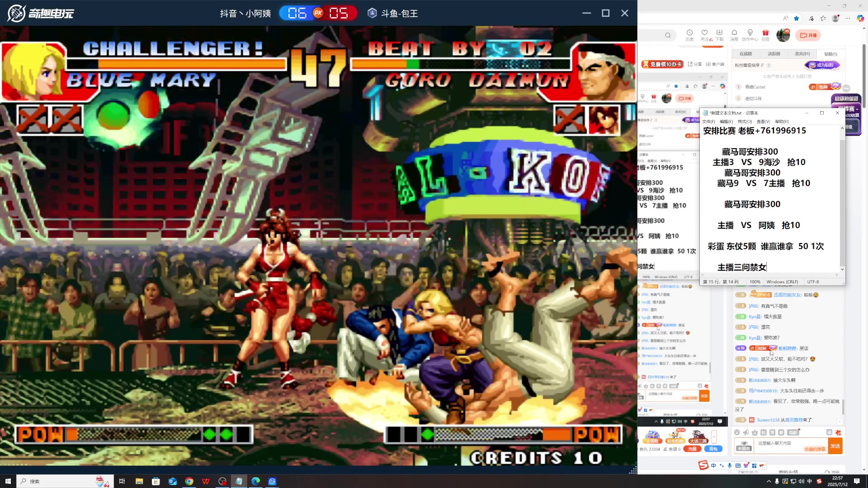Viewport: 868px width, 488px height.
Task: Click the search magnifier in Douyu header
Action: (668, 35)
